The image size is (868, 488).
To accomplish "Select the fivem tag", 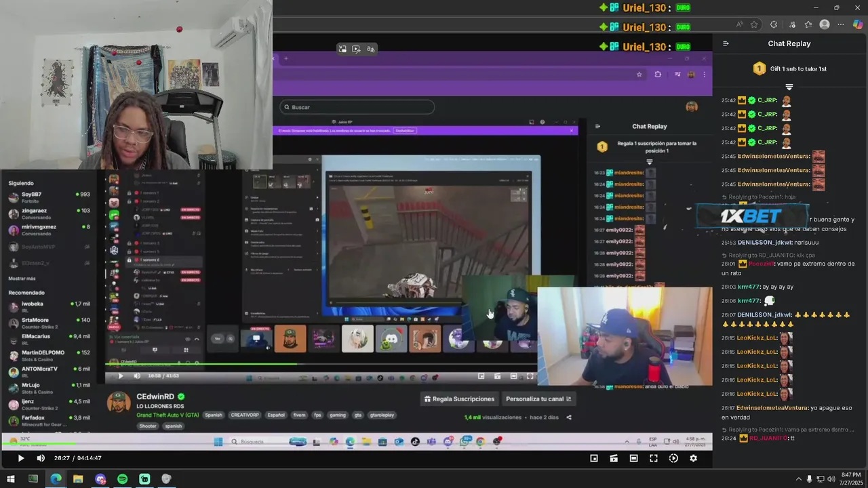I will (299, 415).
